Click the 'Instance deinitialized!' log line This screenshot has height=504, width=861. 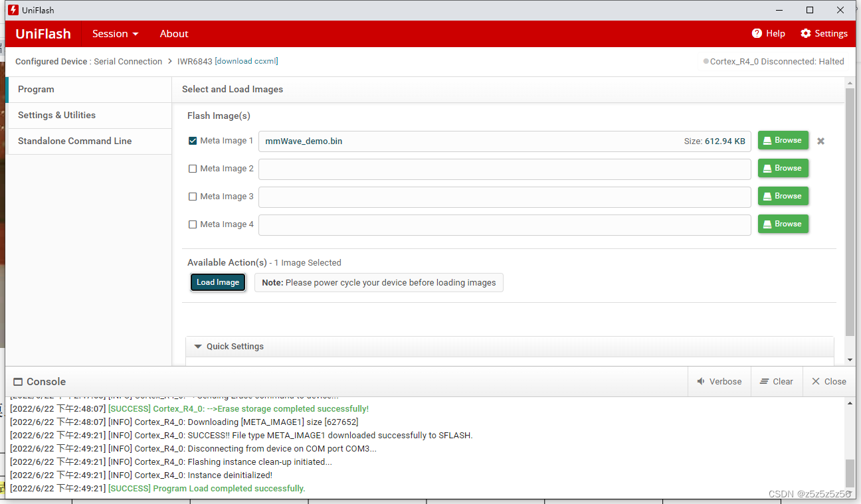141,475
